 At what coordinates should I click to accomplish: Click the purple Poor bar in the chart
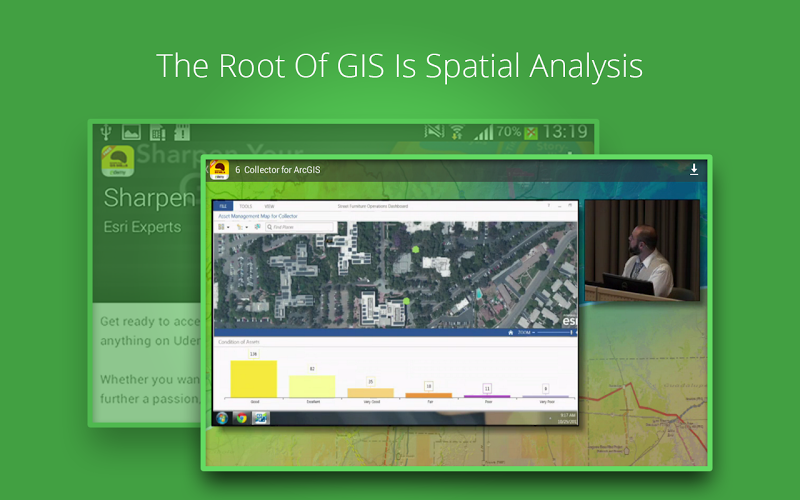[x=487, y=396]
